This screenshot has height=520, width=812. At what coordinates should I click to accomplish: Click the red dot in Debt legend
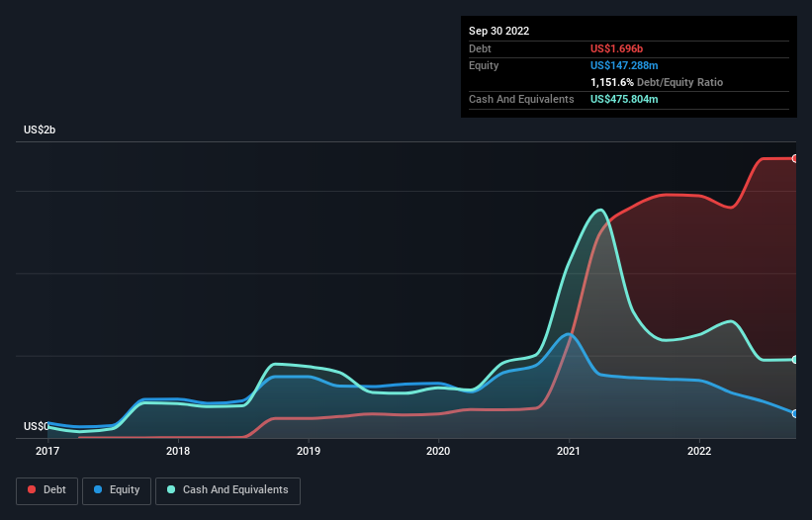tap(32, 489)
